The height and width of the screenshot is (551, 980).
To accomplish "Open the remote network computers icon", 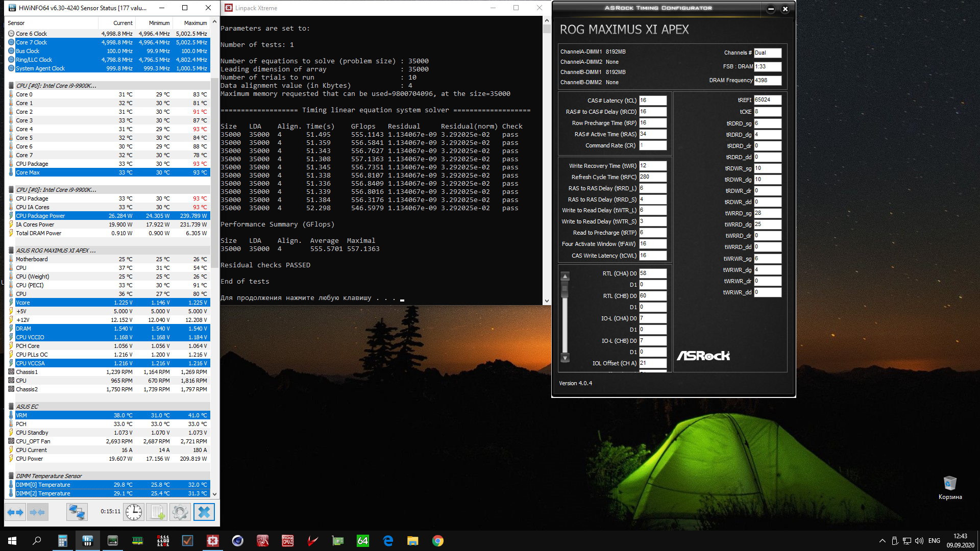I will pyautogui.click(x=77, y=512).
